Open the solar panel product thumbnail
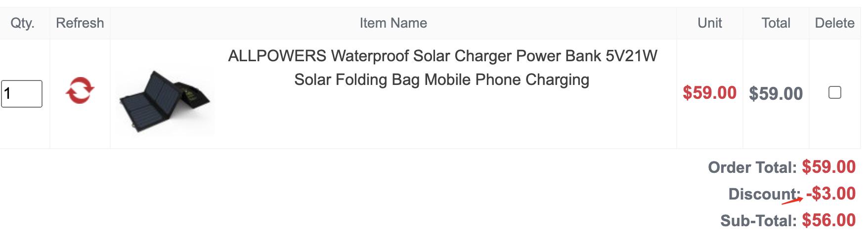 (165, 101)
